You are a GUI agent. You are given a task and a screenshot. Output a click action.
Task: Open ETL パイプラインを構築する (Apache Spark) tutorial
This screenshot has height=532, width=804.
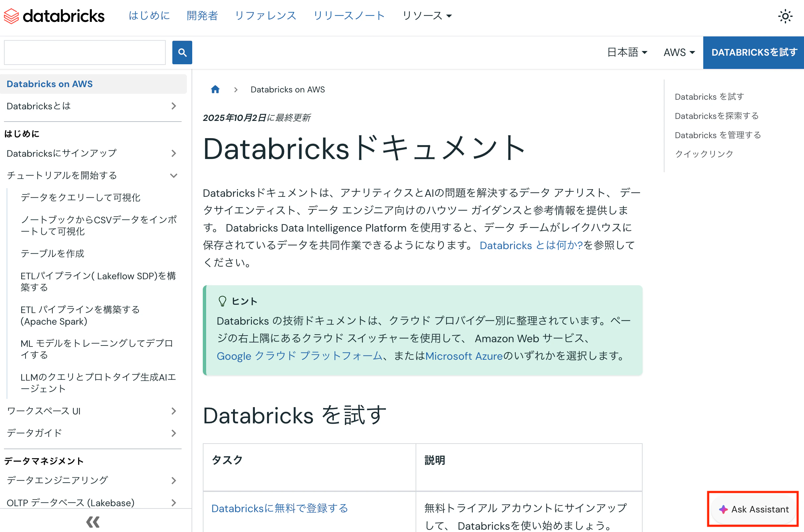(x=80, y=316)
